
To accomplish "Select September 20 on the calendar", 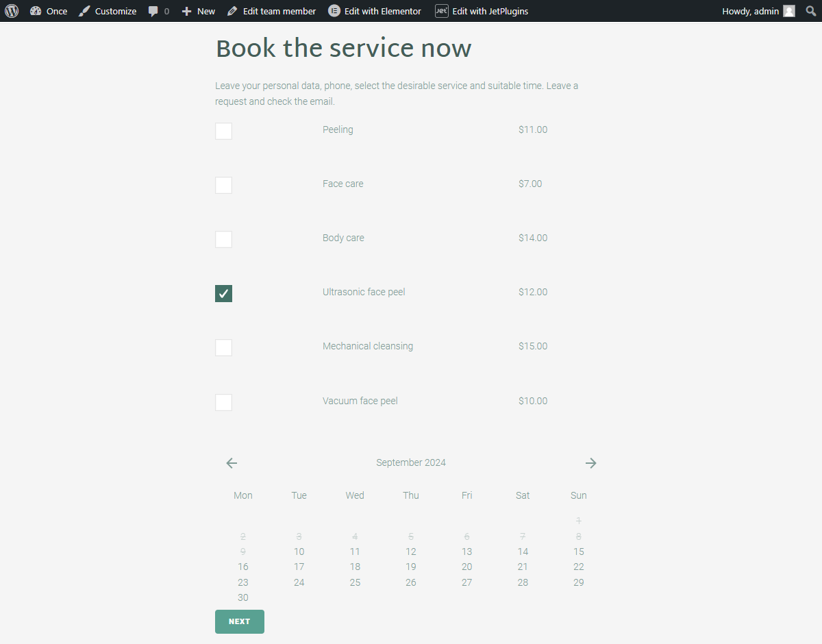I will pos(466,567).
